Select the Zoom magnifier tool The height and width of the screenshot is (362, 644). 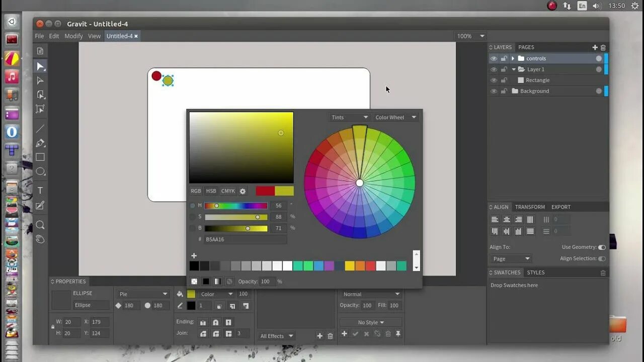(40, 225)
